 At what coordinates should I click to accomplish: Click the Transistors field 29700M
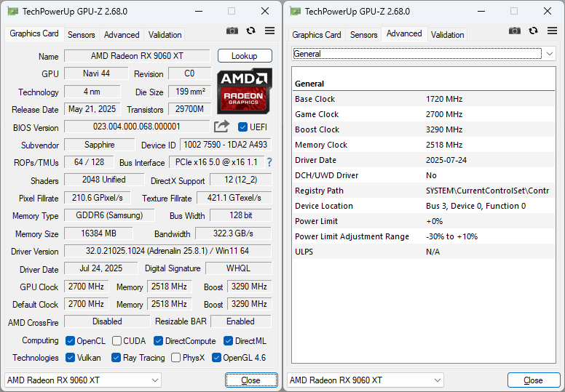pyautogui.click(x=189, y=109)
